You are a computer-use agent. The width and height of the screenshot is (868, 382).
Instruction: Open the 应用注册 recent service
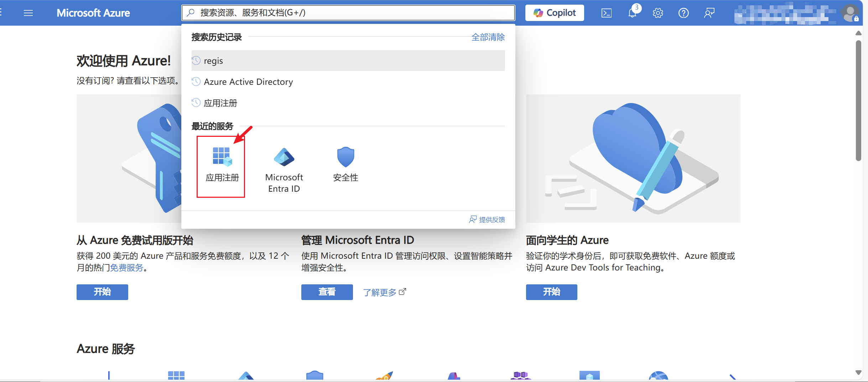click(222, 165)
